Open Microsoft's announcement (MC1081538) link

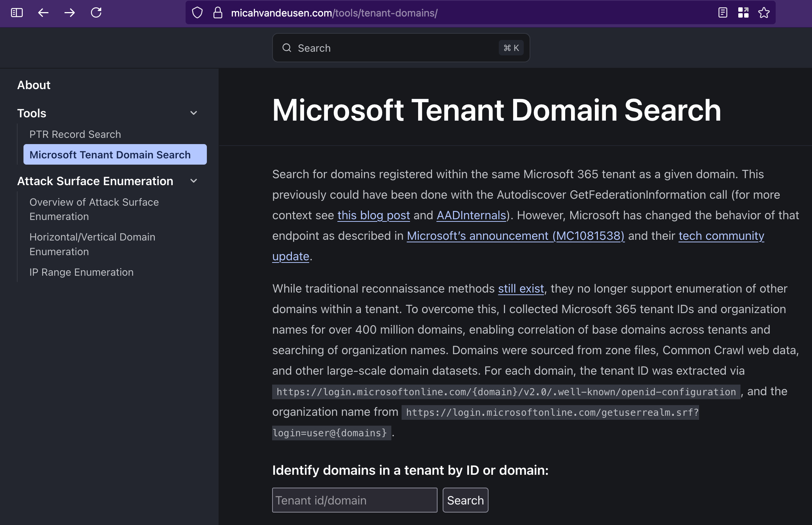tap(515, 236)
